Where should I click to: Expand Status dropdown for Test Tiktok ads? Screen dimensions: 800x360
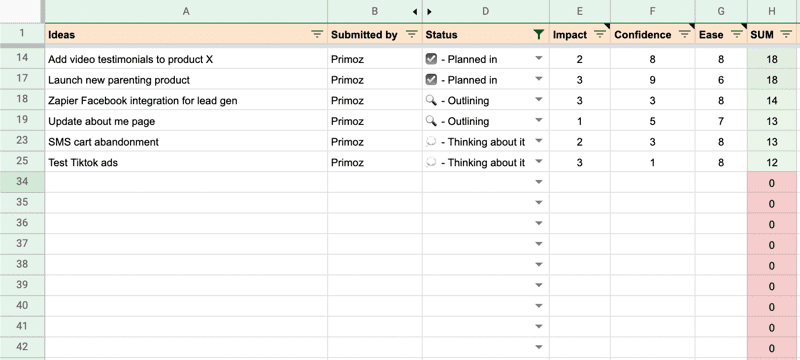click(x=539, y=162)
